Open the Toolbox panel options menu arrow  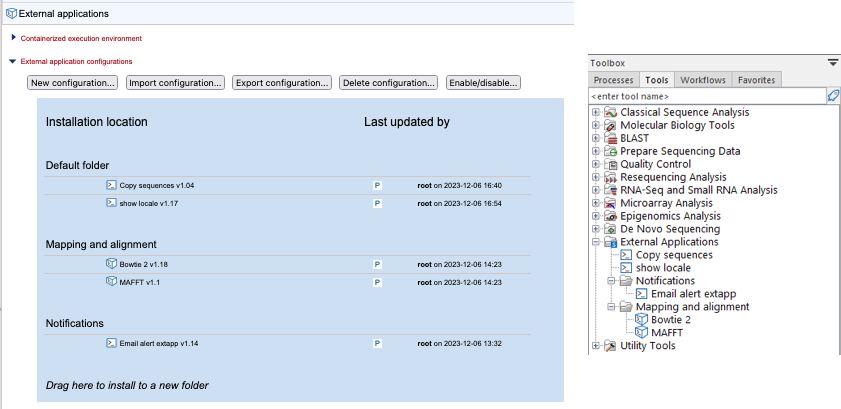[833, 63]
